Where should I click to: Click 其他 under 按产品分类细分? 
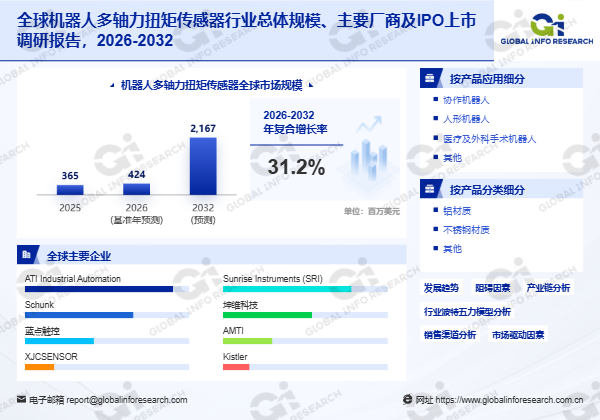point(452,249)
